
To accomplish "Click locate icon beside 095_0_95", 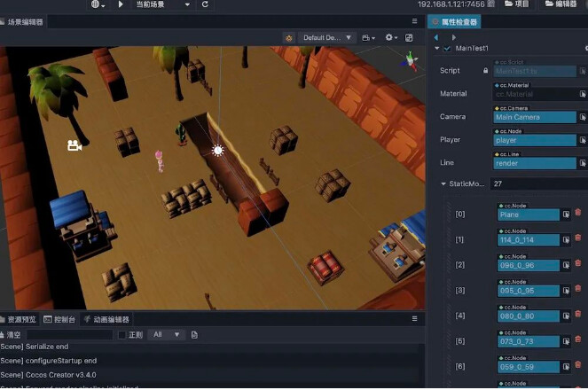I will 566,291.
